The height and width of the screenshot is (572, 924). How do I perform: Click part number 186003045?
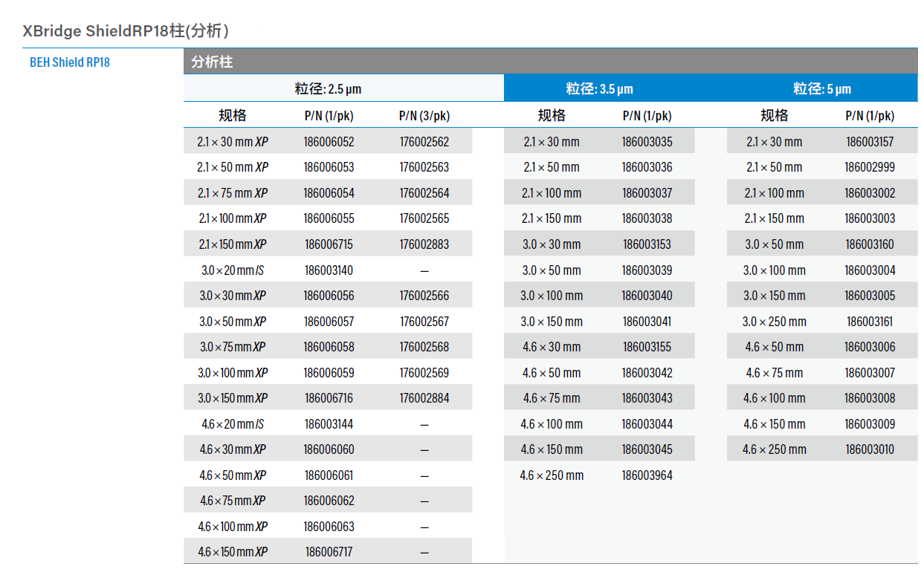647,449
